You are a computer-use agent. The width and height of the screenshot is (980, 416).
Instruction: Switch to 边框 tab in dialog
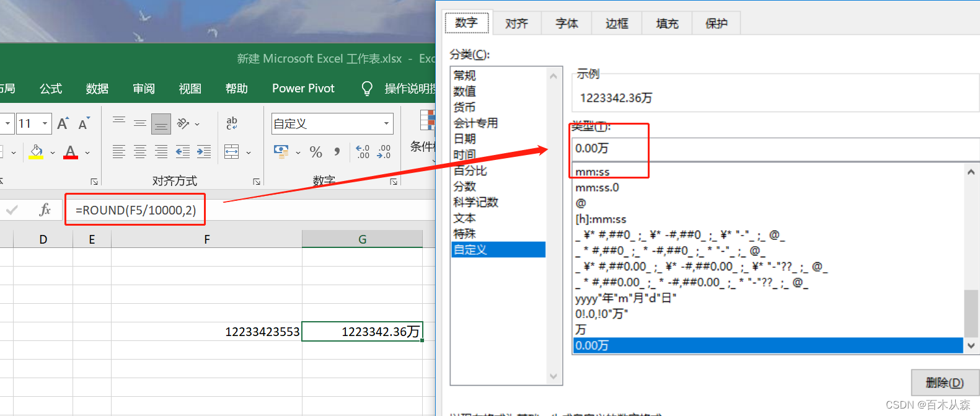pos(617,23)
